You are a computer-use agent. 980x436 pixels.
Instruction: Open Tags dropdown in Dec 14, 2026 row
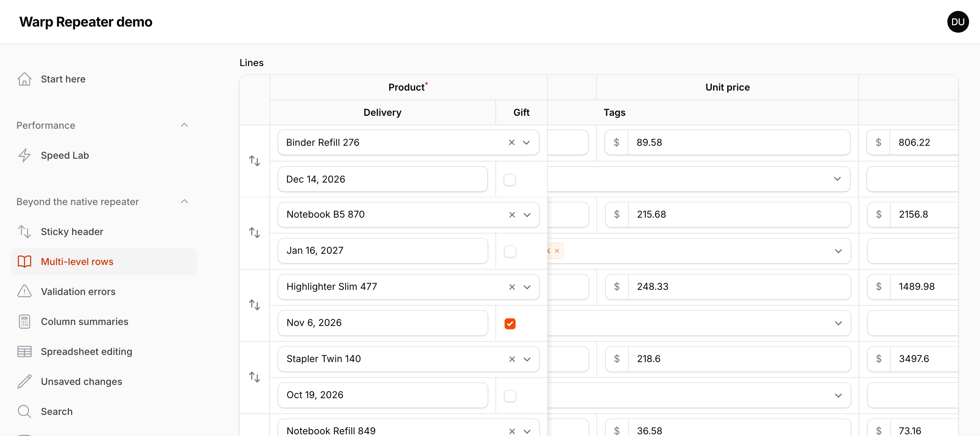coord(837,179)
